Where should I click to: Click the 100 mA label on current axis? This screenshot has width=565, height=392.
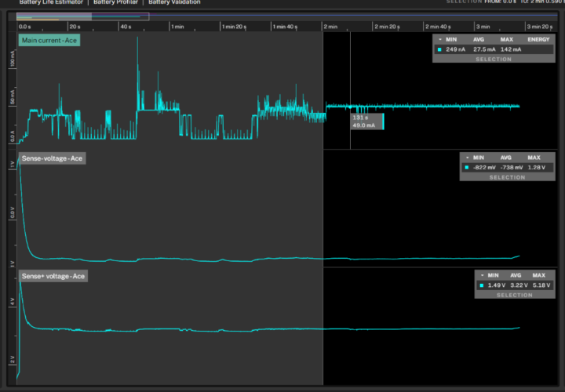[x=13, y=60]
